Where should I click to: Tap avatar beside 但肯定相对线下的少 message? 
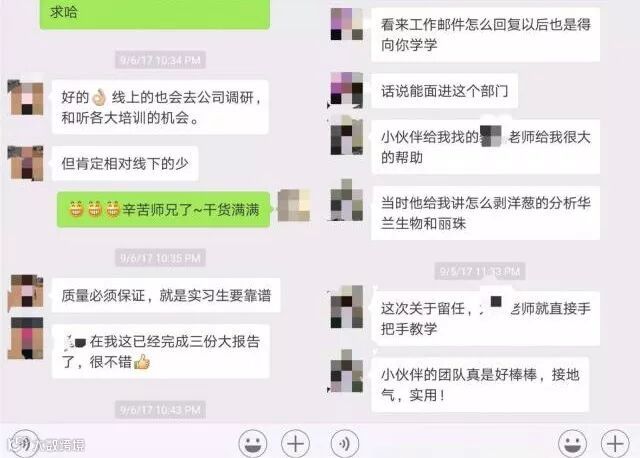tap(25, 163)
